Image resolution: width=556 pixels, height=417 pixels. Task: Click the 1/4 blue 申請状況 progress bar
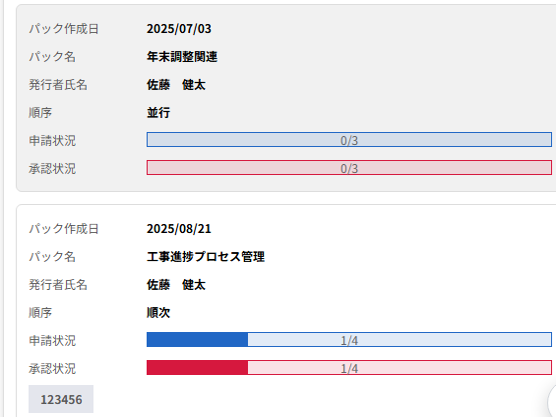[x=349, y=340]
